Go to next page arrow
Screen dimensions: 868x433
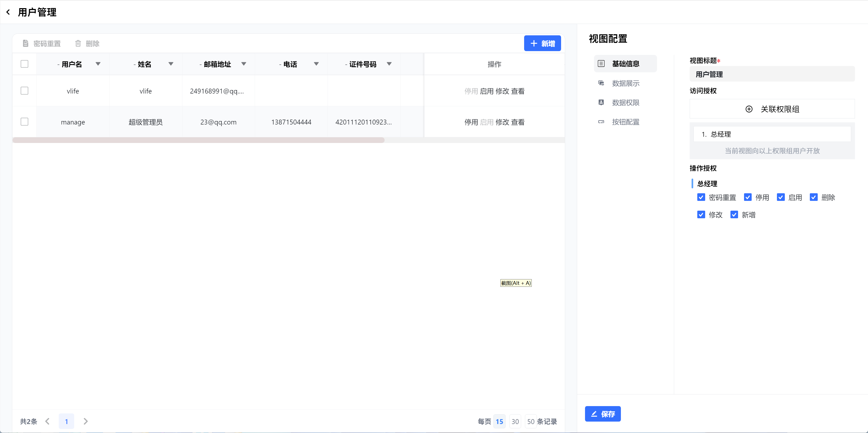coord(86,421)
